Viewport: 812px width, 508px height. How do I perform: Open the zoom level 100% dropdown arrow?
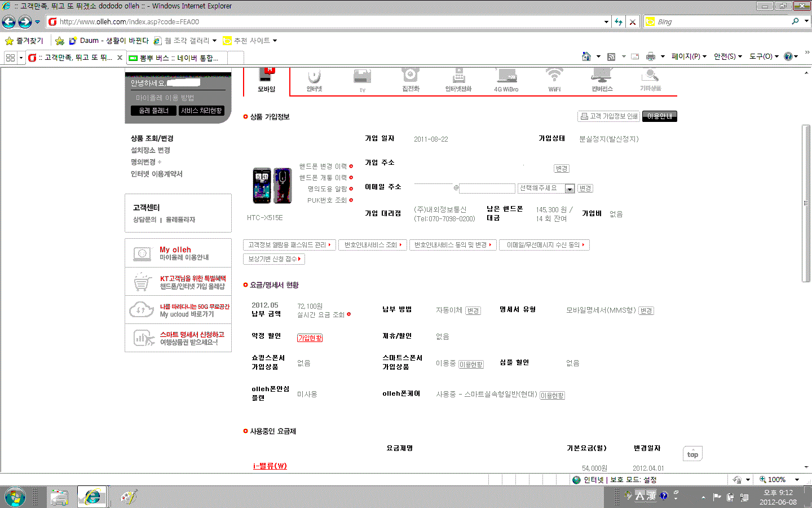(797, 480)
